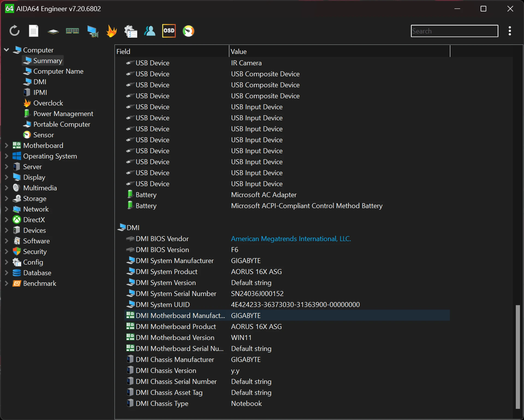
Task: Select Power Management in the tree
Action: (x=58, y=114)
